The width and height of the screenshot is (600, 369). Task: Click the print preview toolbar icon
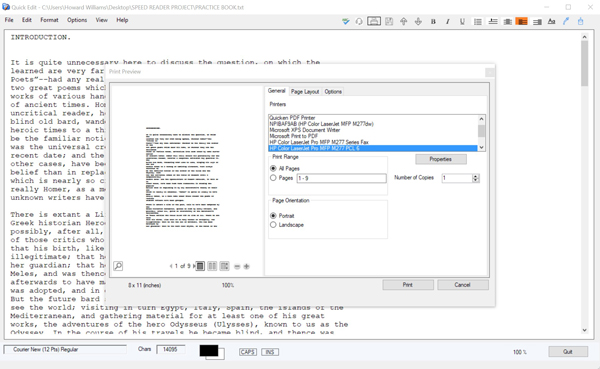374,21
